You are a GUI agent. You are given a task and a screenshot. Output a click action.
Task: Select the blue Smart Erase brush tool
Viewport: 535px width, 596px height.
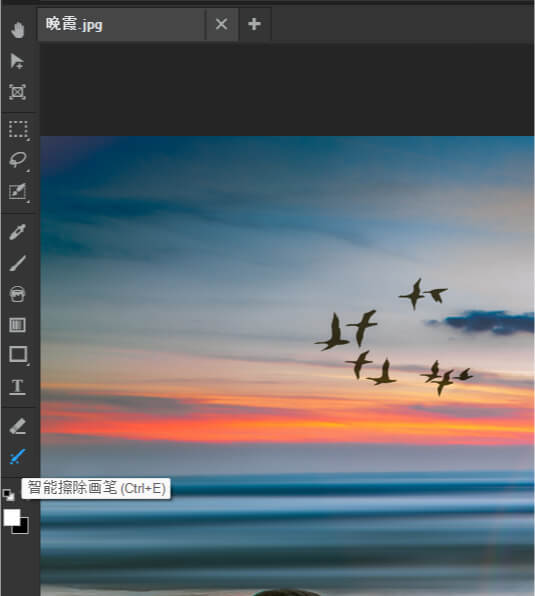coord(17,457)
